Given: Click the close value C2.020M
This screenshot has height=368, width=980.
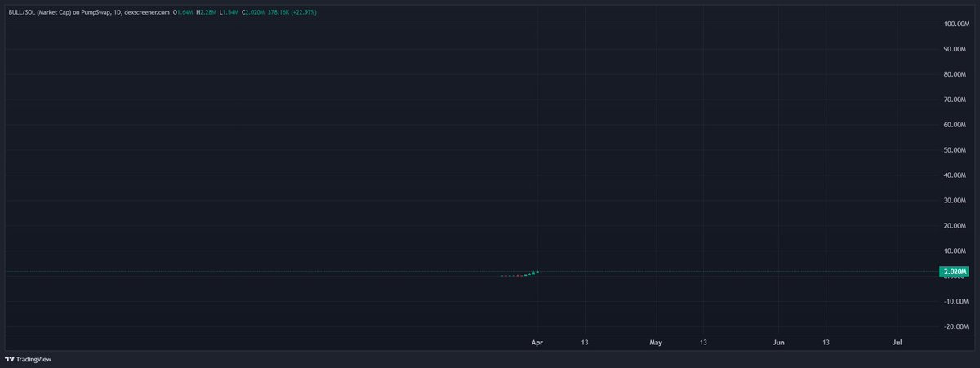Looking at the screenshot, I should point(253,12).
